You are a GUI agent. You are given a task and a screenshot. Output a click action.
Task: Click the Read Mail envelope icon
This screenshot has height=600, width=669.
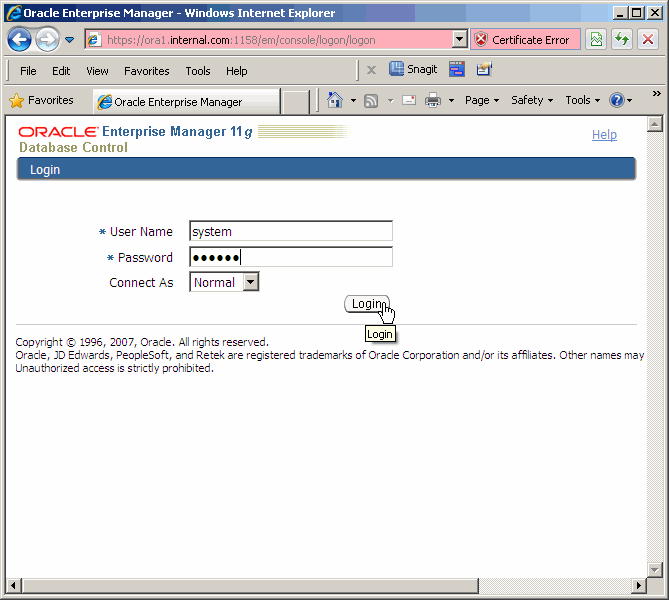pyautogui.click(x=408, y=100)
